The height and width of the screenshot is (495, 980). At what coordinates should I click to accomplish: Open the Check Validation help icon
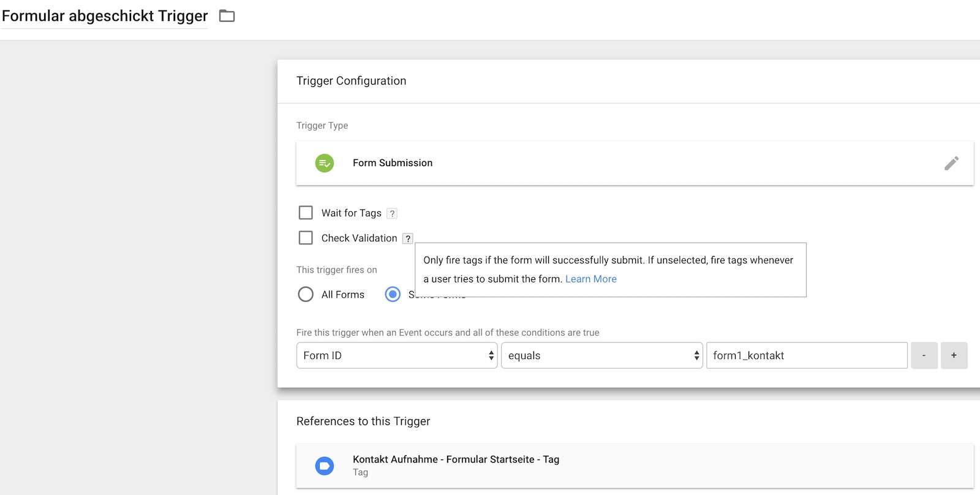click(408, 238)
